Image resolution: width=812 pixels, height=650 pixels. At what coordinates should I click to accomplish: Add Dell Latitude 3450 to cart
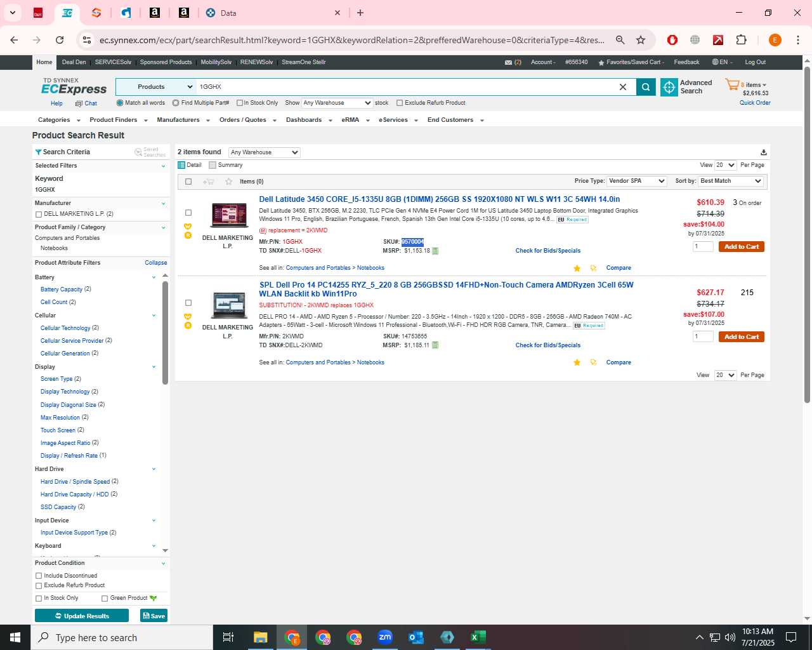(x=741, y=247)
